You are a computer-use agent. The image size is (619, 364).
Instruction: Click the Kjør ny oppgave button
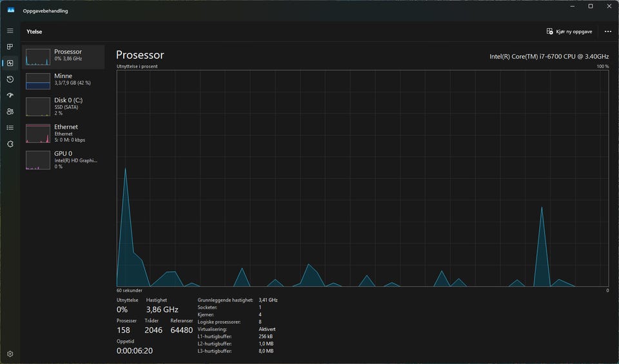coord(569,31)
